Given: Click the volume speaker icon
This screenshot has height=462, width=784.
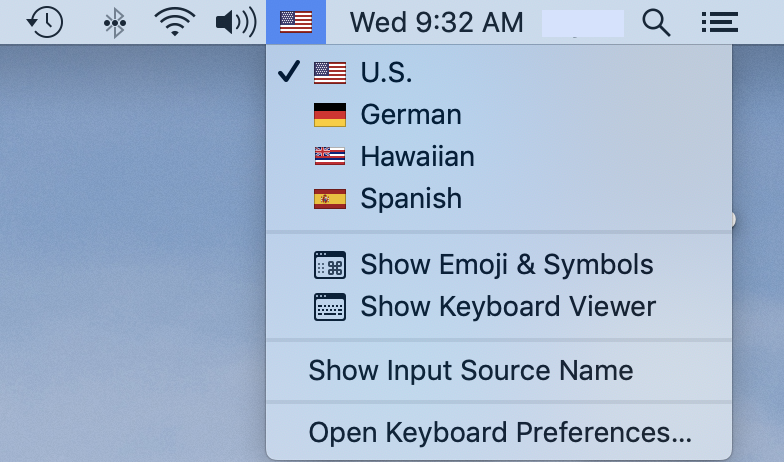Looking at the screenshot, I should (236, 22).
